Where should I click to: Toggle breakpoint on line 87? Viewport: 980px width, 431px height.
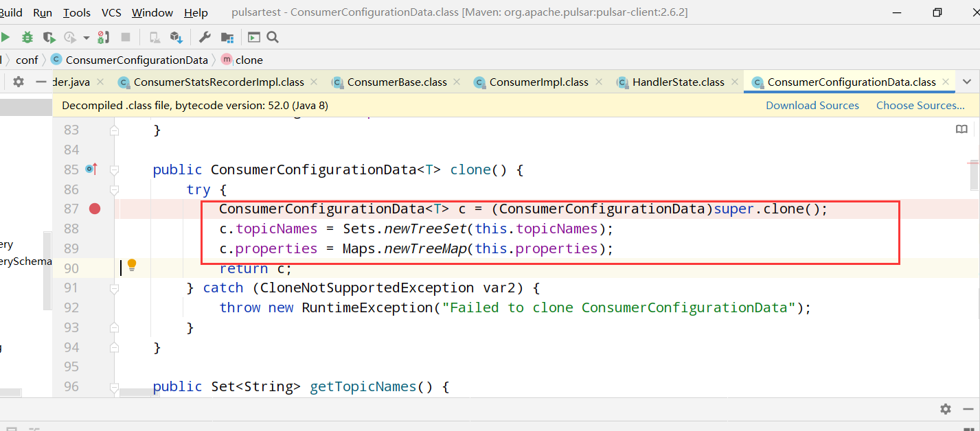pos(95,209)
